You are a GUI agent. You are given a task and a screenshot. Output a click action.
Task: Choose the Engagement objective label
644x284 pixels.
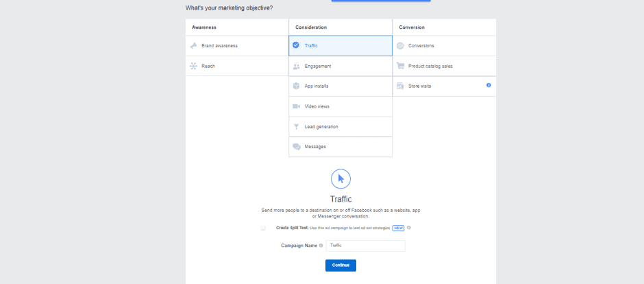(318, 67)
